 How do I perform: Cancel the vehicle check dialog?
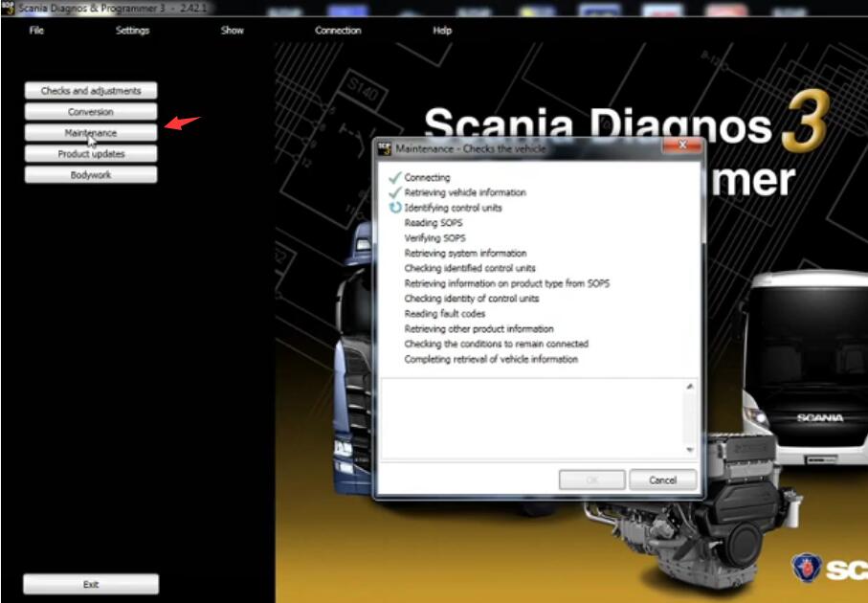coord(662,480)
